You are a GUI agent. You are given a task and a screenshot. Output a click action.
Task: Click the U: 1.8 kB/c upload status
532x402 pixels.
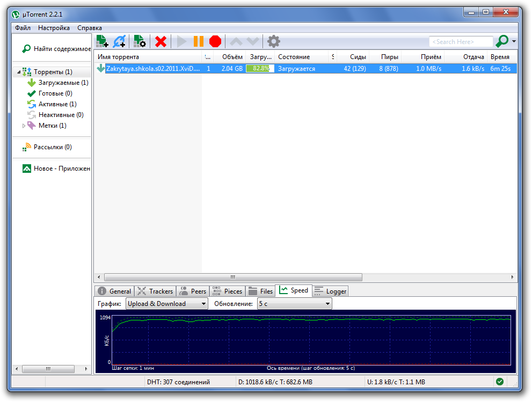396,382
